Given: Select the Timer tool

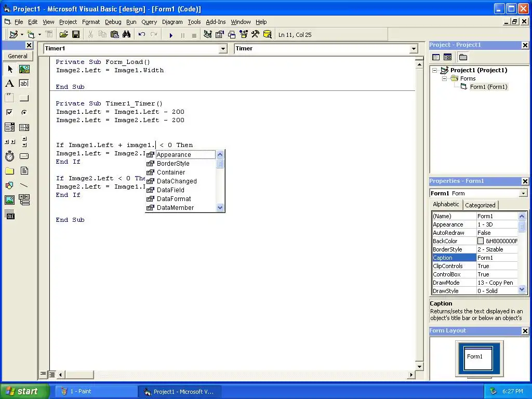Looking at the screenshot, I should coord(10,156).
